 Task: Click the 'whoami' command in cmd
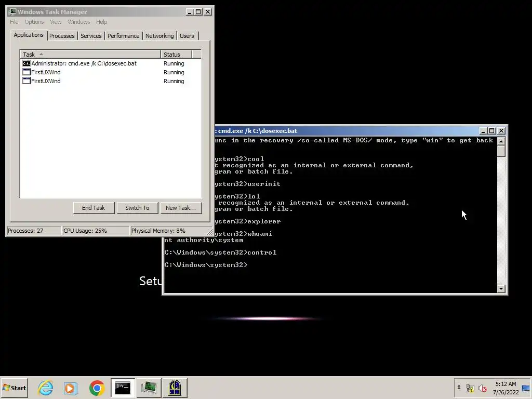260,234
